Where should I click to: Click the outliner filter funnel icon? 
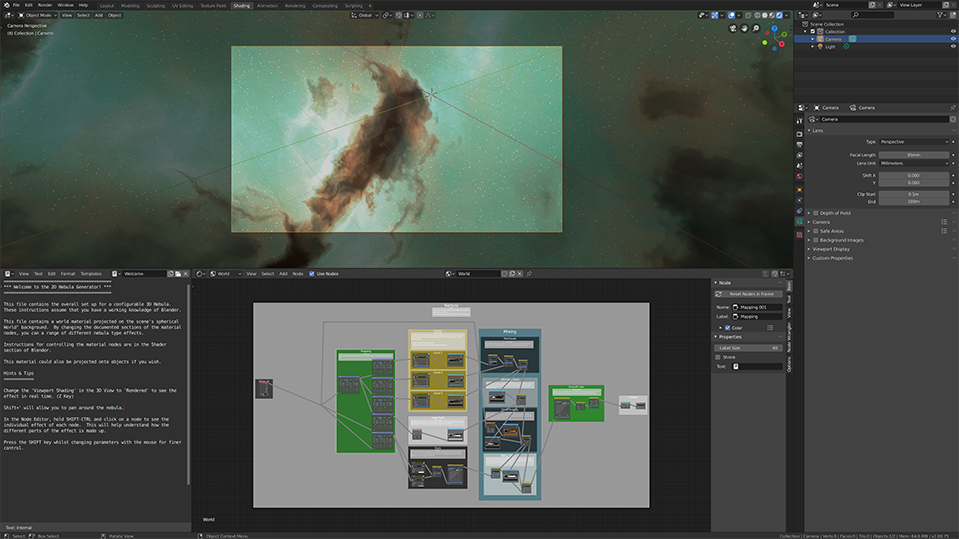[940, 15]
